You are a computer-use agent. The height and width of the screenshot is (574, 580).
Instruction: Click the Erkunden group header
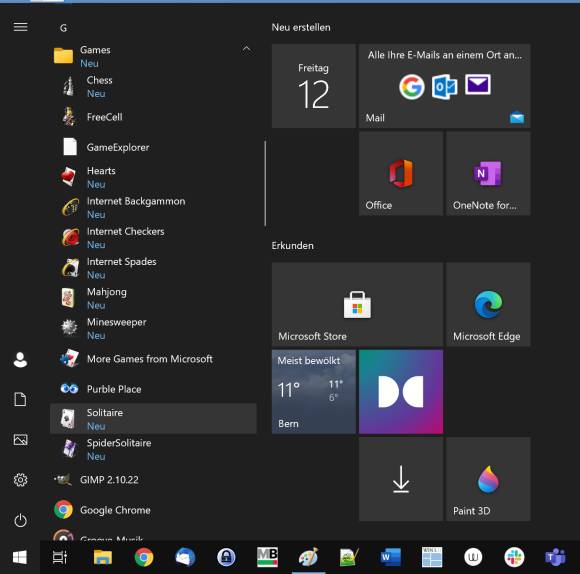click(x=293, y=246)
